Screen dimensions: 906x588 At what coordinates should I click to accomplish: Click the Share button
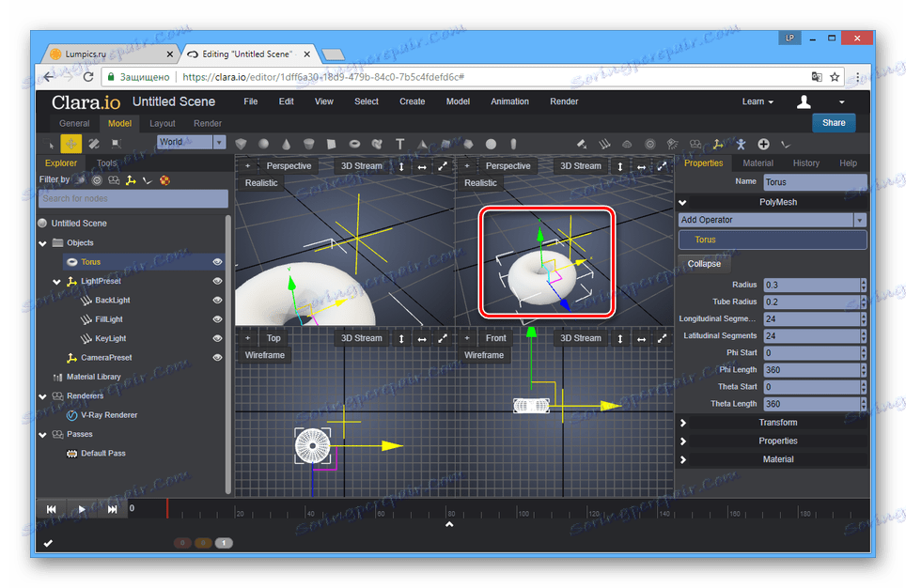pyautogui.click(x=834, y=122)
